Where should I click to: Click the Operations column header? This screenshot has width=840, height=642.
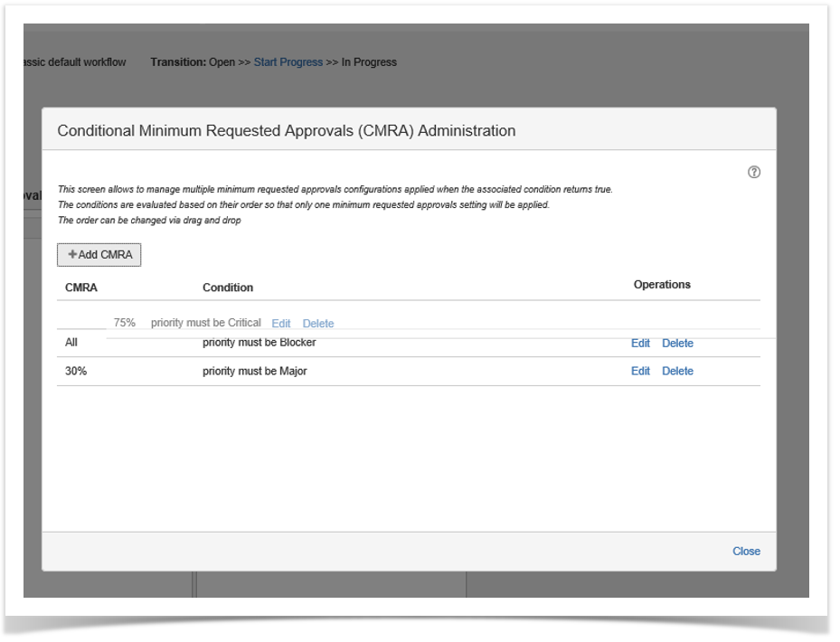coord(661,285)
